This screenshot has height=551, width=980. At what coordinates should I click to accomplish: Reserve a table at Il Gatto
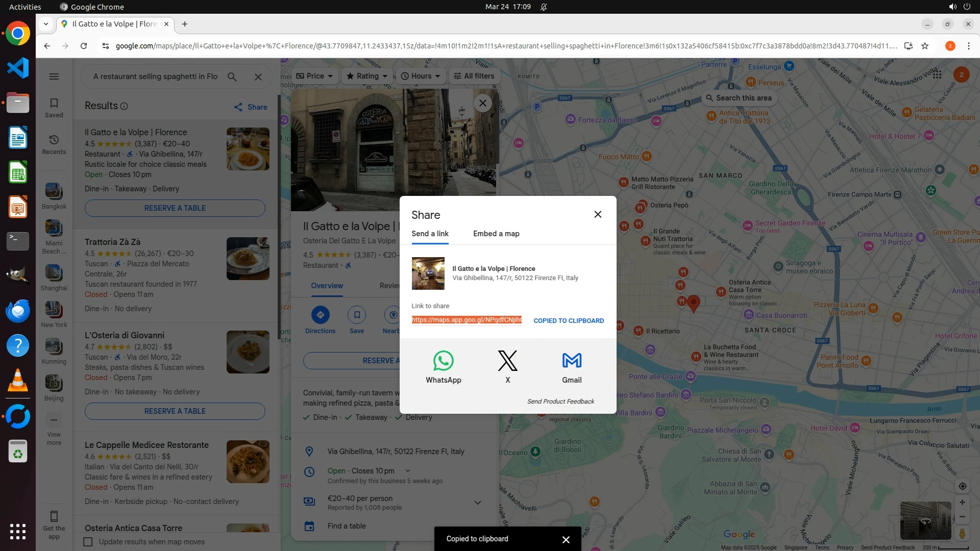pos(175,208)
